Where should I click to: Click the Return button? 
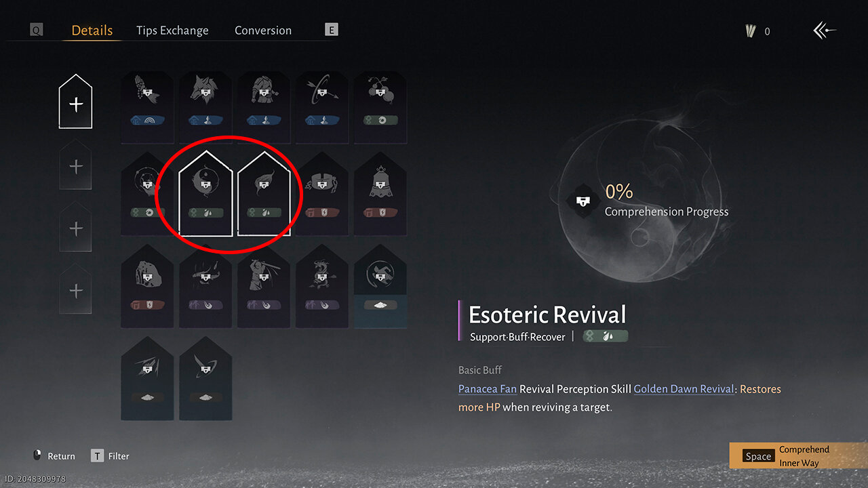pyautogui.click(x=54, y=456)
